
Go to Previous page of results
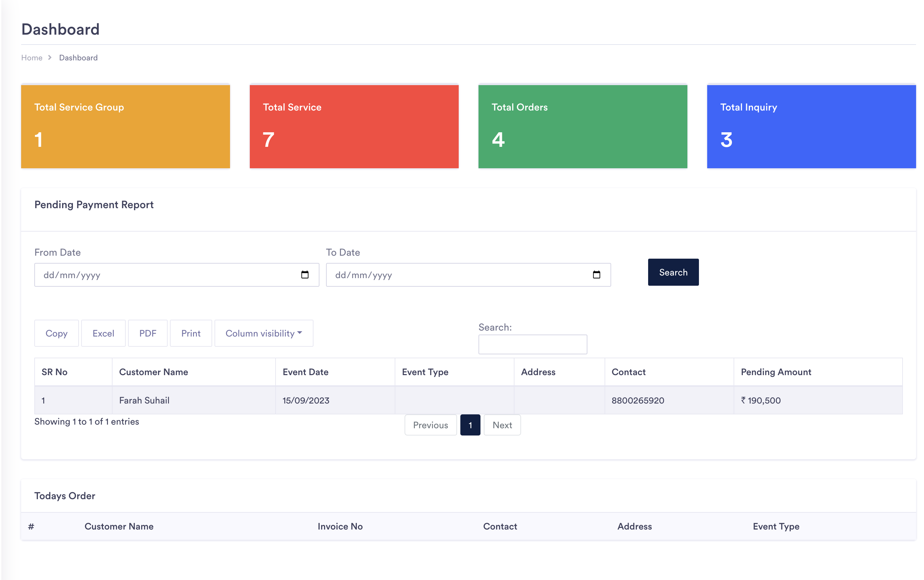pos(431,425)
